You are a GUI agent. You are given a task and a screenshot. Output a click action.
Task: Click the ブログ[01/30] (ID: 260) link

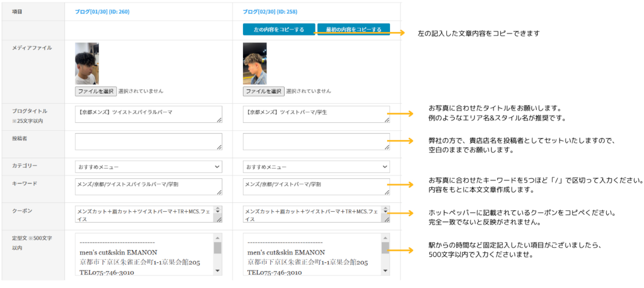tap(102, 12)
